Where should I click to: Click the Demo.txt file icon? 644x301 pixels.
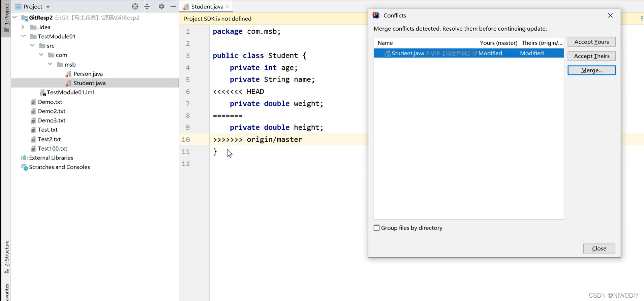pos(33,102)
